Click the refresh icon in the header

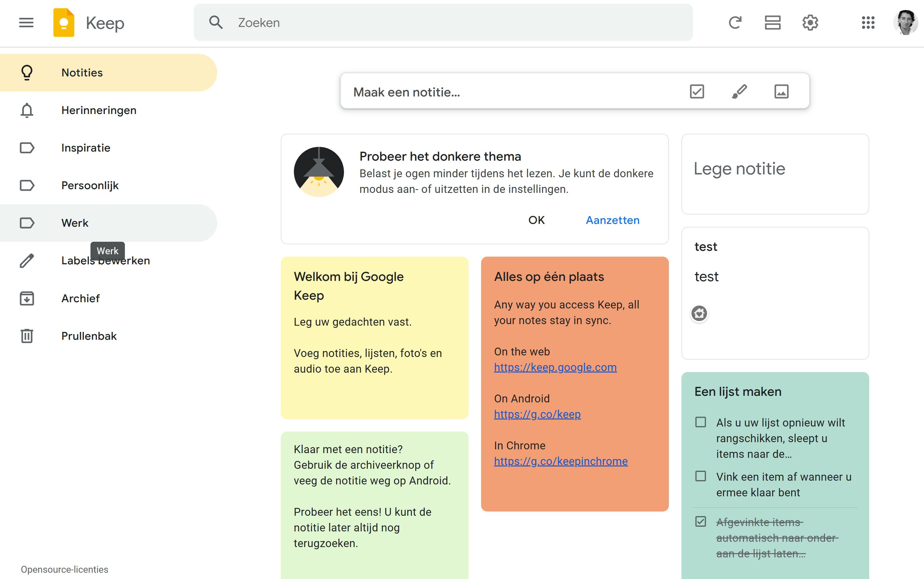coord(735,23)
